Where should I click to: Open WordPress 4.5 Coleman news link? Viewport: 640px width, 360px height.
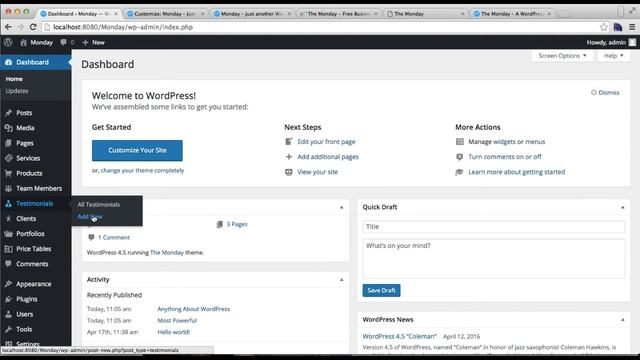[x=399, y=336]
